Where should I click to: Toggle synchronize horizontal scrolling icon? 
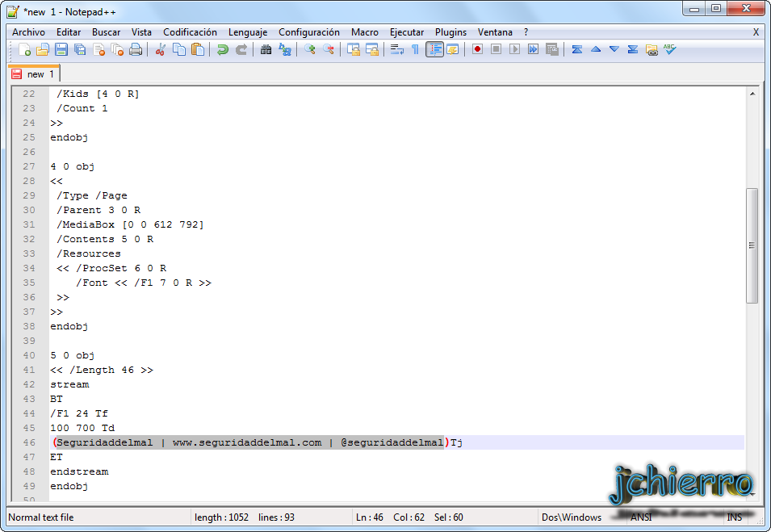coord(371,49)
